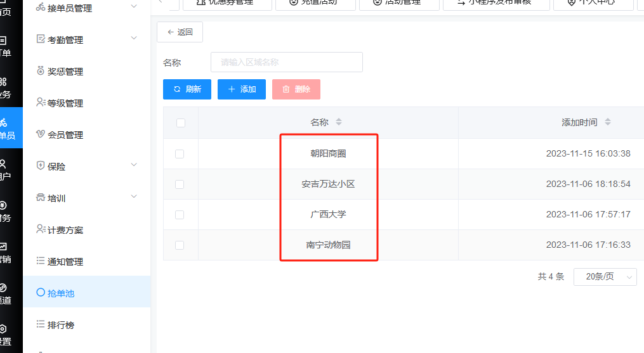The width and height of the screenshot is (644, 353).
Task: Expand the 接单员管理 submenu
Action: point(134,6)
